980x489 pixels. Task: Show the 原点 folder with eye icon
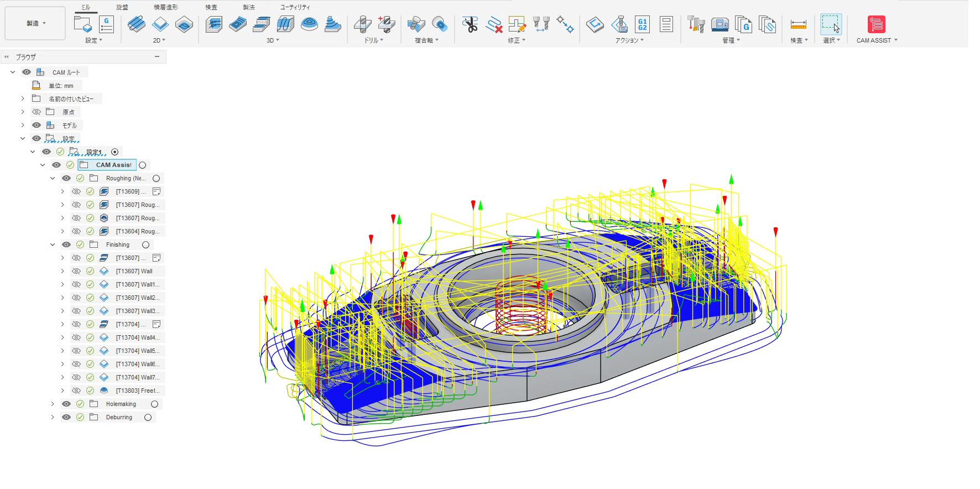click(x=37, y=112)
